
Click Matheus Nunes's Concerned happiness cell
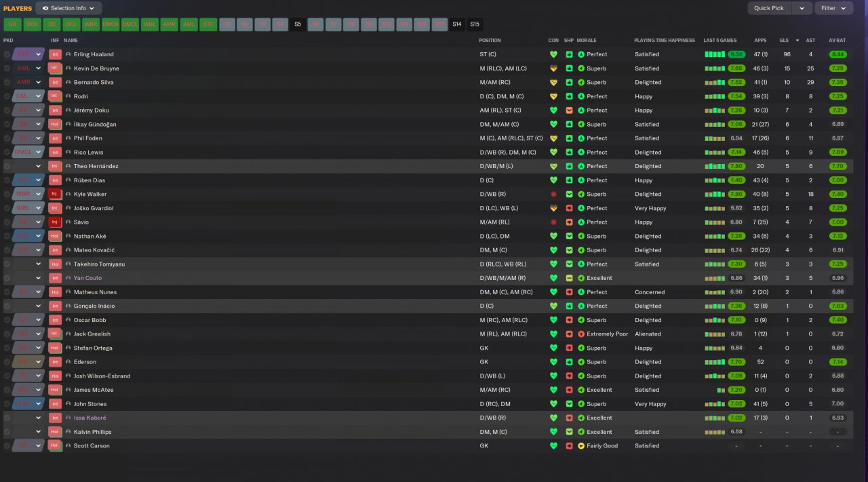[650, 292]
